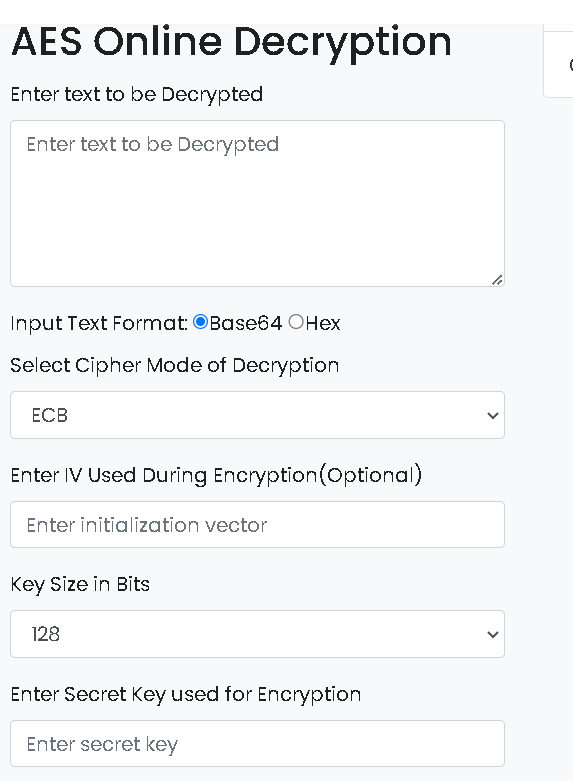Click the 'Key Size in Bits' label

pyautogui.click(x=80, y=584)
